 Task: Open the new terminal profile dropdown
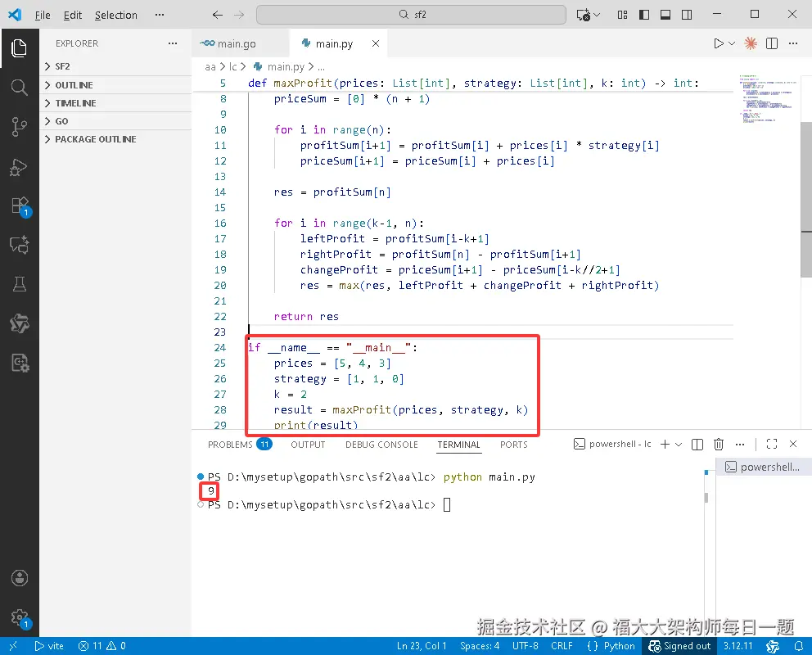(679, 445)
